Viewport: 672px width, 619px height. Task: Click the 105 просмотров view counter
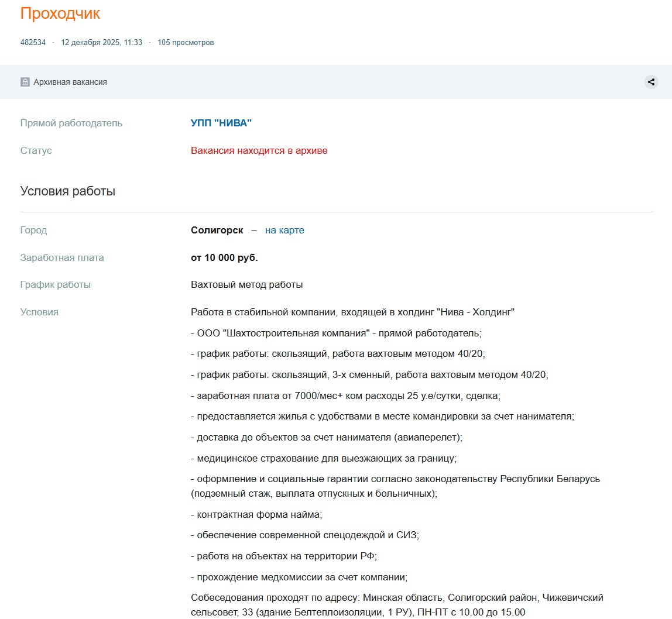pos(186,42)
